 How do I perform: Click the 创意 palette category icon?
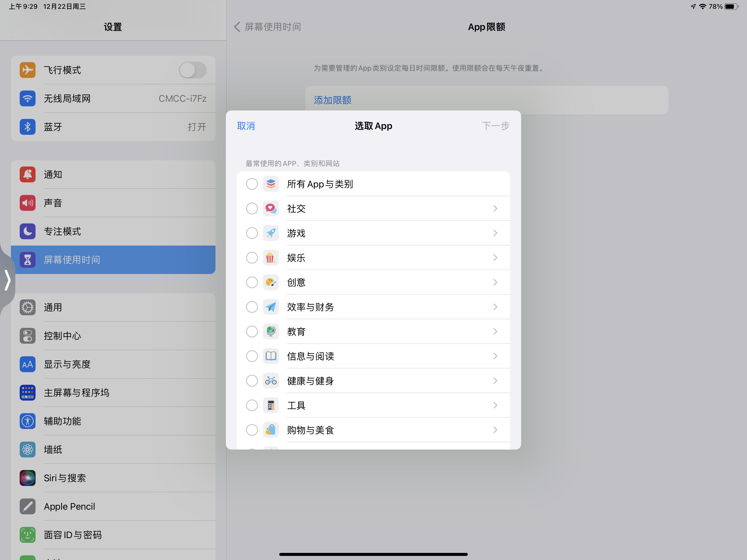coord(271,282)
